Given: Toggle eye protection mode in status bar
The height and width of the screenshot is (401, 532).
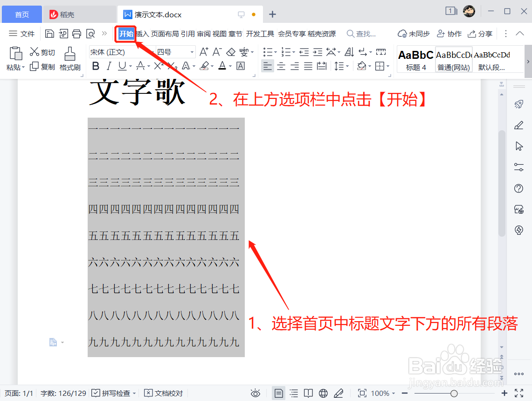Looking at the screenshot, I should coord(256,393).
